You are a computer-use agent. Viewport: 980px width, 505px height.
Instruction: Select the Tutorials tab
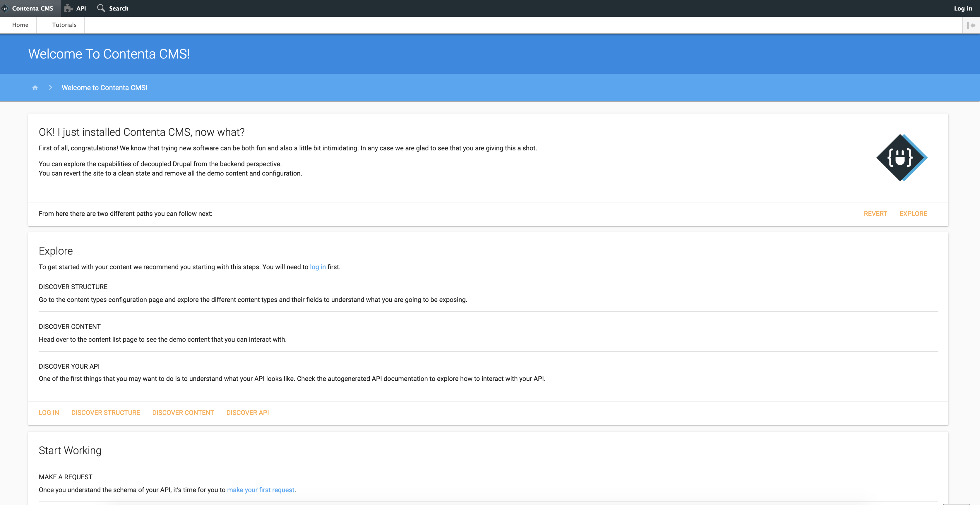pos(64,25)
